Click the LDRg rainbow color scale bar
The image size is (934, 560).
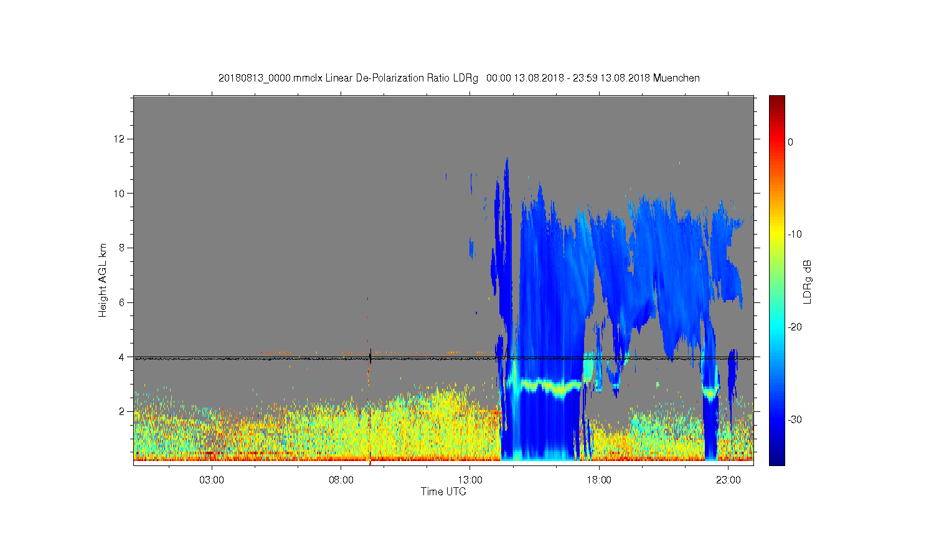click(776, 280)
